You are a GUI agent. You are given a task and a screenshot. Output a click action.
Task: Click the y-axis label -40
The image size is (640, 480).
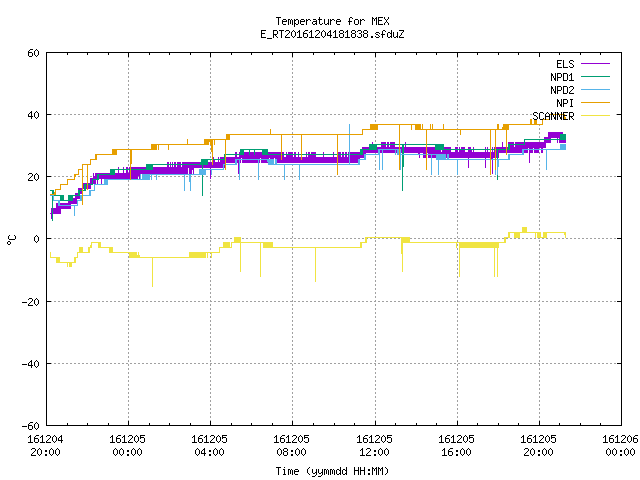click(x=31, y=364)
